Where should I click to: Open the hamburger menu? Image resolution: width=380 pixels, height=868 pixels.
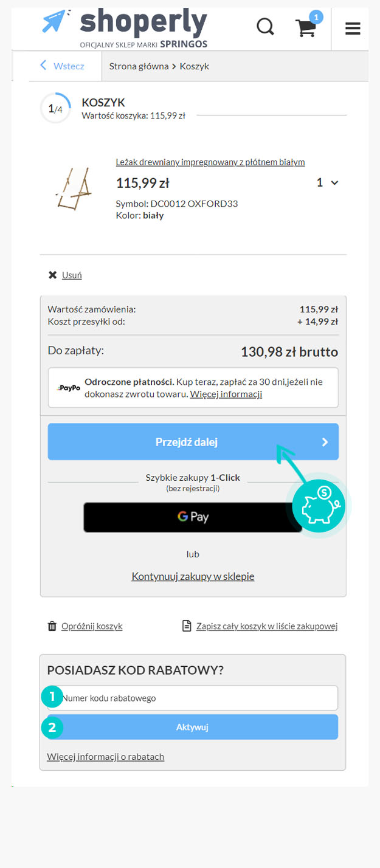pyautogui.click(x=353, y=28)
